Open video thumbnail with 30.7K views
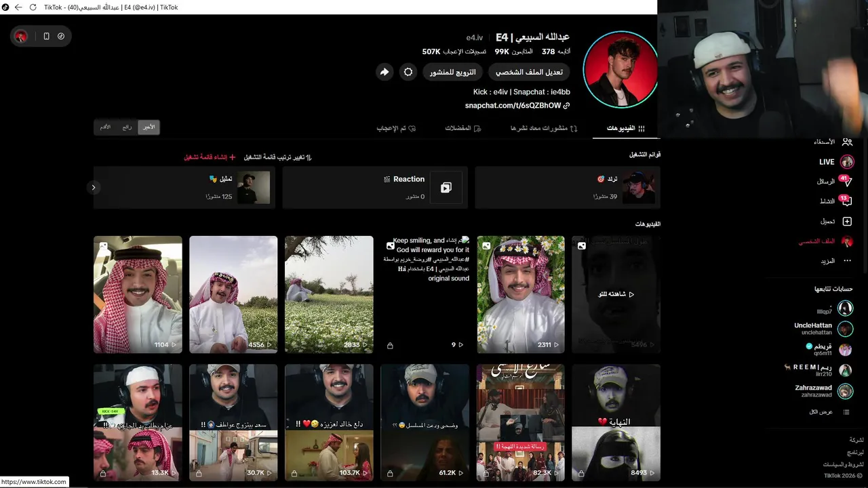The height and width of the screenshot is (488, 868). (233, 423)
